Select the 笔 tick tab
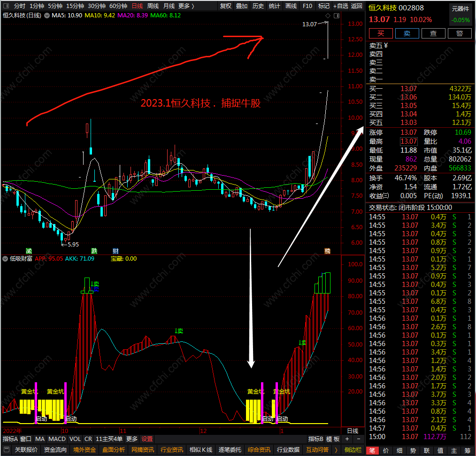Viewport: 476px width, 456px height. coord(372,450)
